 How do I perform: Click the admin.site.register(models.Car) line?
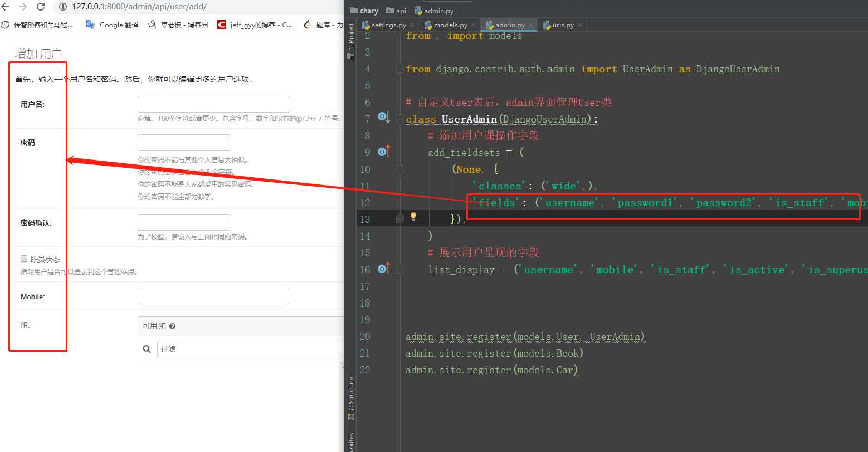click(x=492, y=370)
